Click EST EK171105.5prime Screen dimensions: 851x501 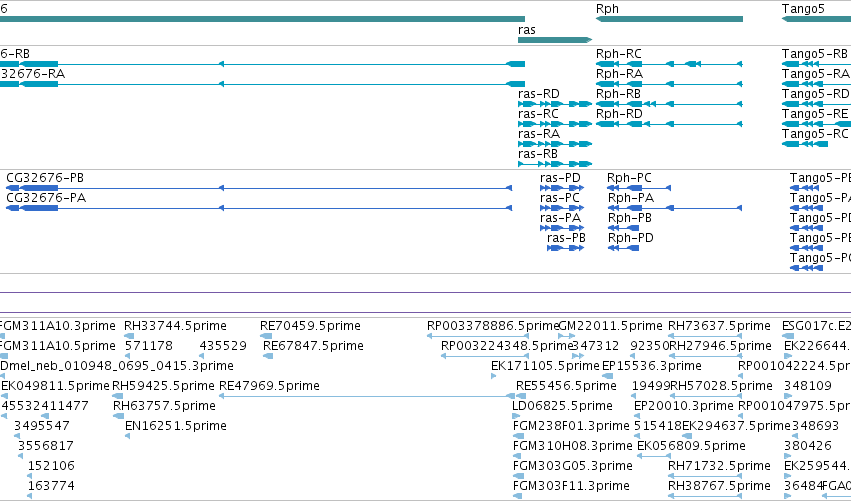[493, 376]
